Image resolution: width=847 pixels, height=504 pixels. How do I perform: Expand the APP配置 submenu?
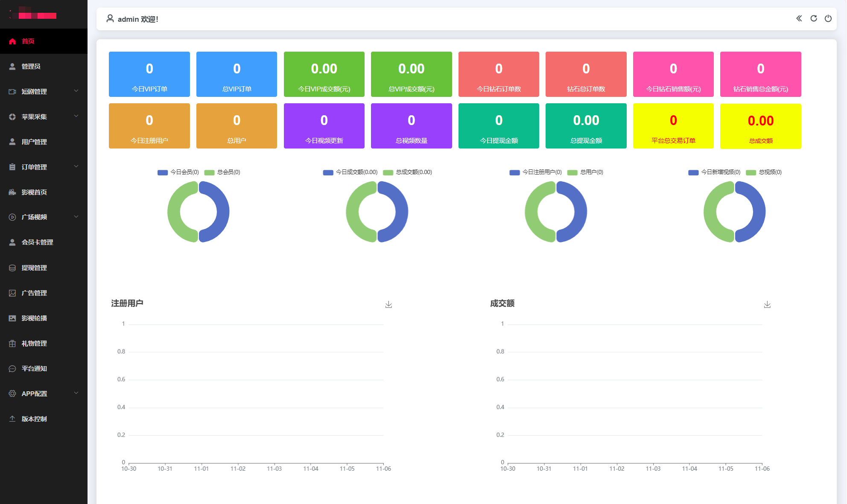(x=35, y=393)
